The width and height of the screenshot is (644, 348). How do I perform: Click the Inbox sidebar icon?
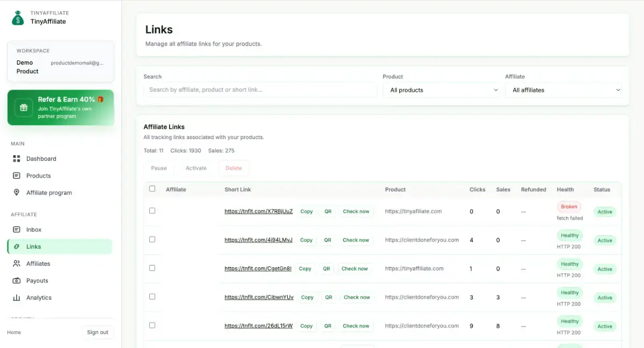pyautogui.click(x=17, y=229)
